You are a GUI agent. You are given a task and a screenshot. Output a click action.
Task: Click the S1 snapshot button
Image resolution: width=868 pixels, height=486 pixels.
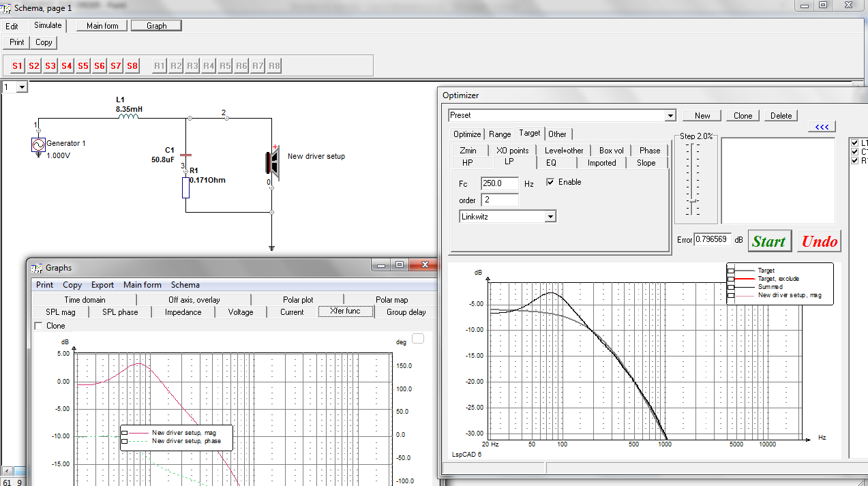click(17, 66)
